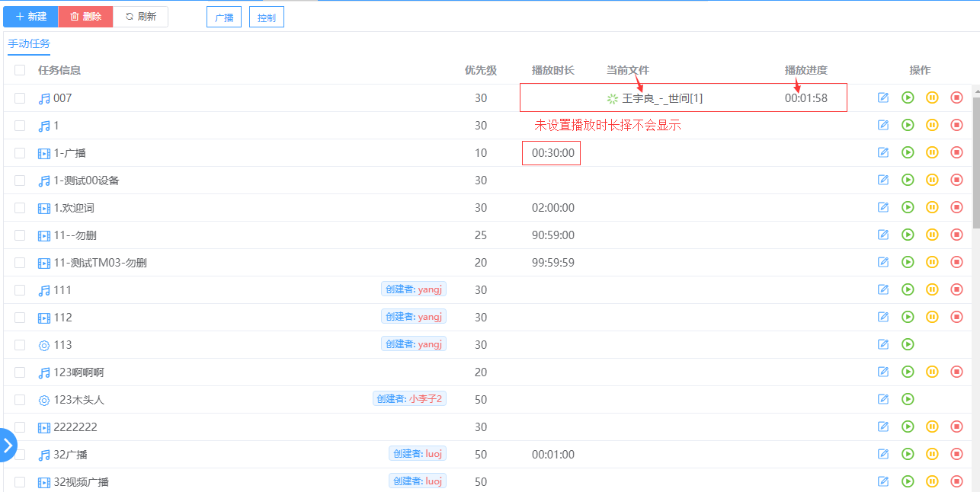The image size is (980, 492).
Task: Open the 广播 section
Action: 224,18
